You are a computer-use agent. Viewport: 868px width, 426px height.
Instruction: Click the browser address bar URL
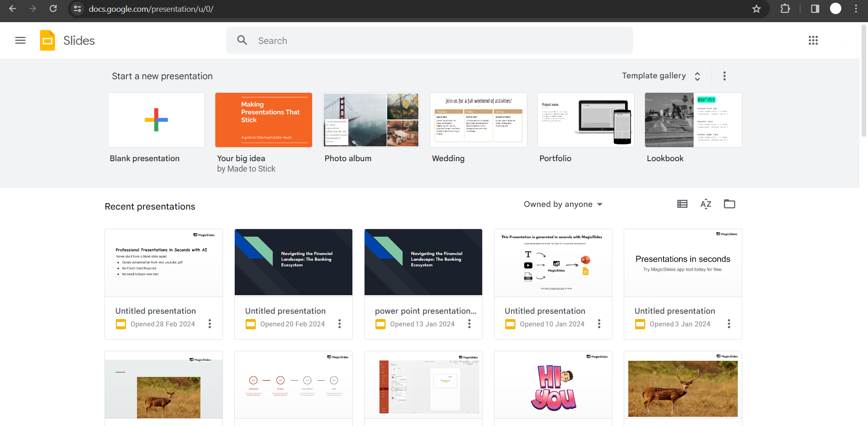coord(151,9)
